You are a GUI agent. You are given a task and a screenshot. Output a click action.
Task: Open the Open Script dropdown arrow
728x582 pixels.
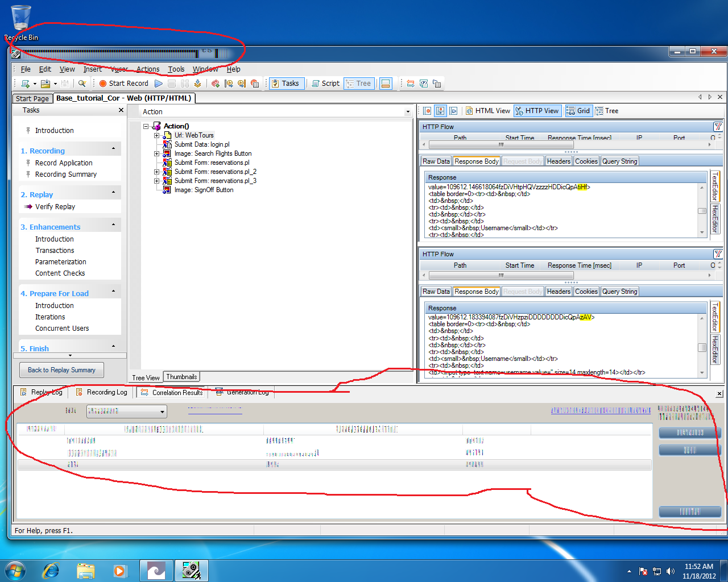[x=55, y=84]
